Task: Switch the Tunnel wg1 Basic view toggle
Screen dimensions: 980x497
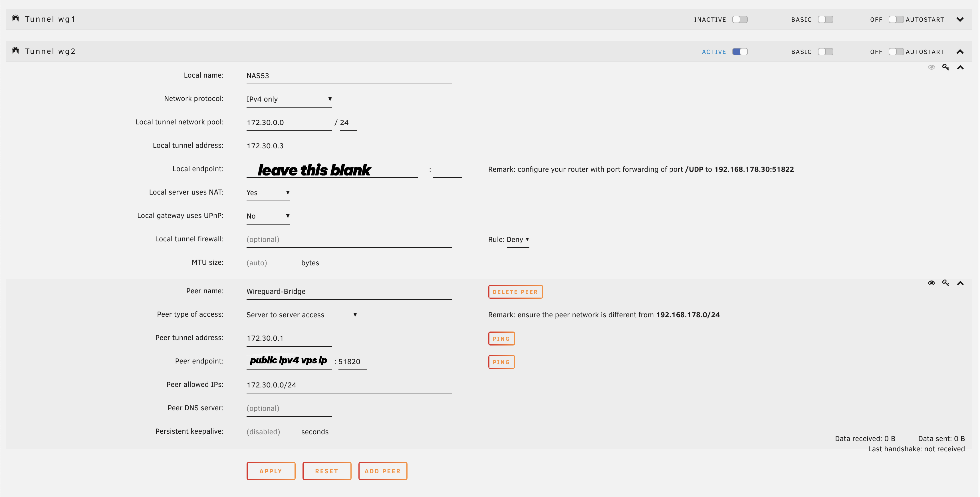Action: (825, 19)
